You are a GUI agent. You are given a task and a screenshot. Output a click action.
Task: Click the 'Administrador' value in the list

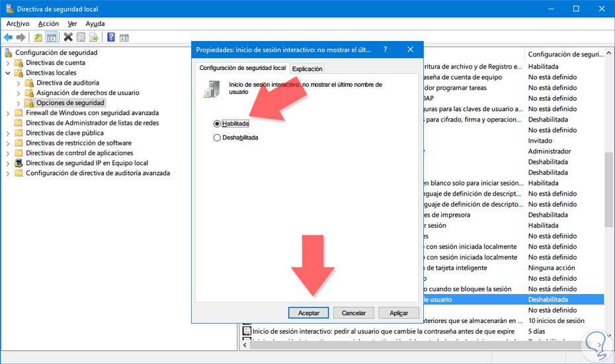[550, 151]
